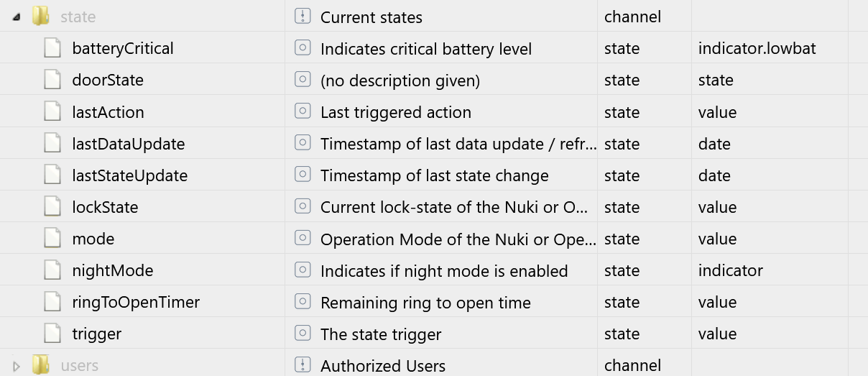Image resolution: width=868 pixels, height=376 pixels.
Task: Collapse the state folder tree arrow
Action: [x=16, y=17]
